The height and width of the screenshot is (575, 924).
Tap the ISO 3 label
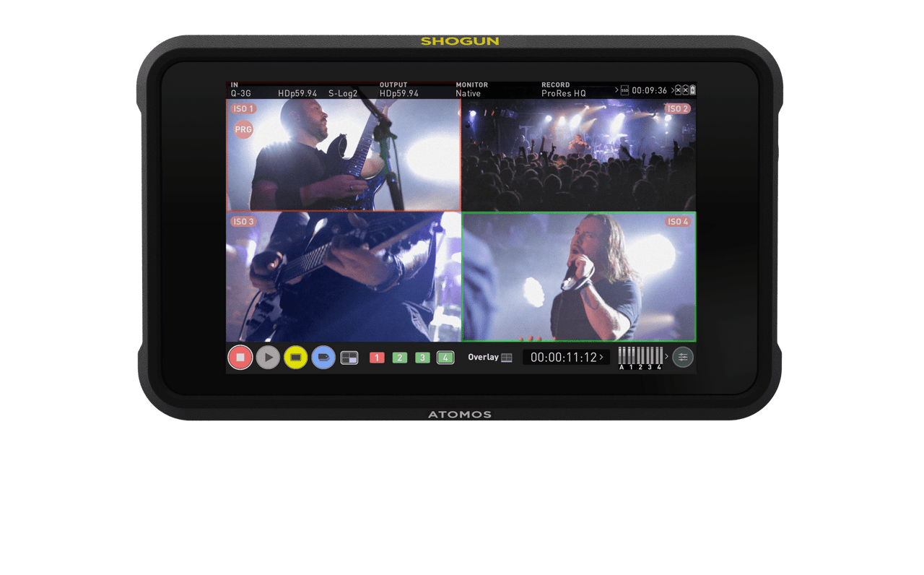243,222
